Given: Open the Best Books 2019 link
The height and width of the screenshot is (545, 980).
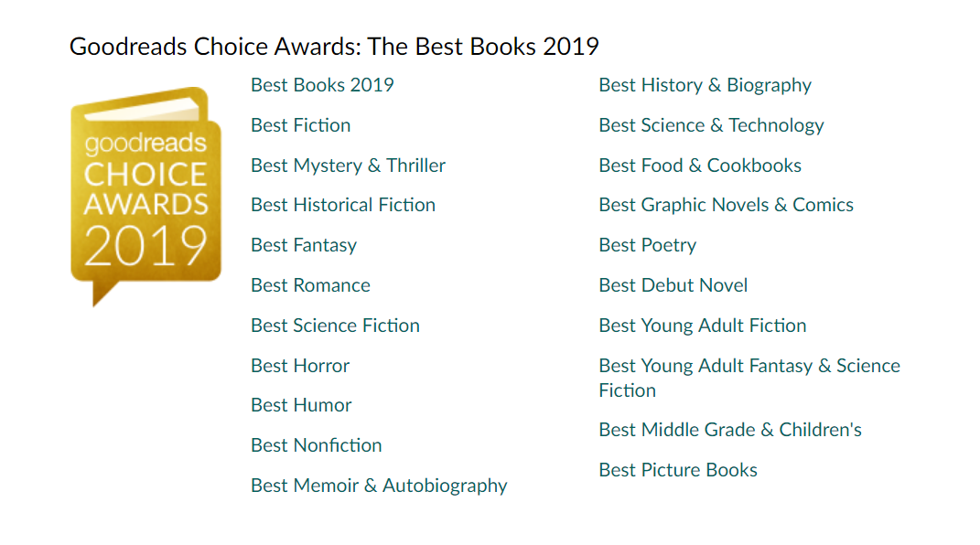Looking at the screenshot, I should [x=322, y=85].
